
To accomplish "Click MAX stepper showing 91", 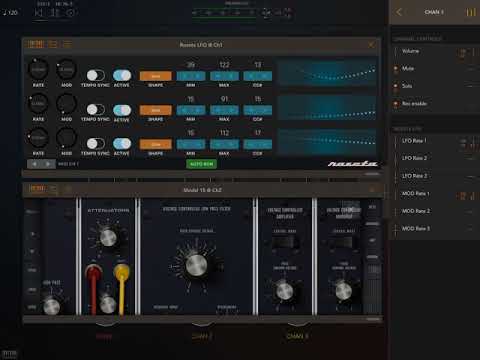I will pyautogui.click(x=224, y=110).
